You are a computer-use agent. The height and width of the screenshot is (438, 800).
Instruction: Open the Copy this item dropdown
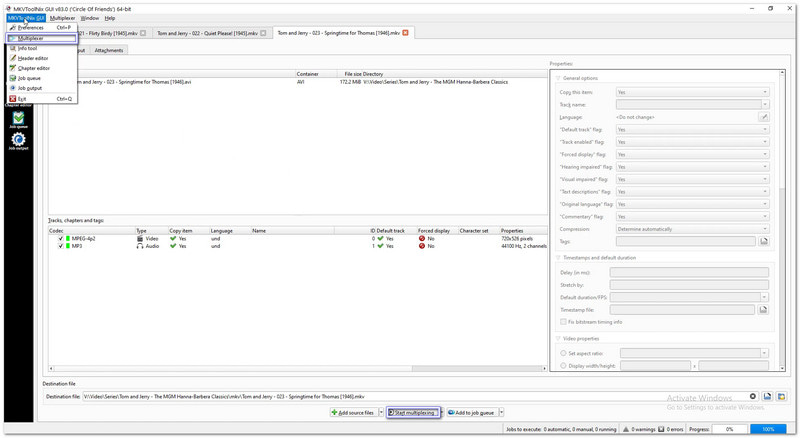pyautogui.click(x=692, y=92)
